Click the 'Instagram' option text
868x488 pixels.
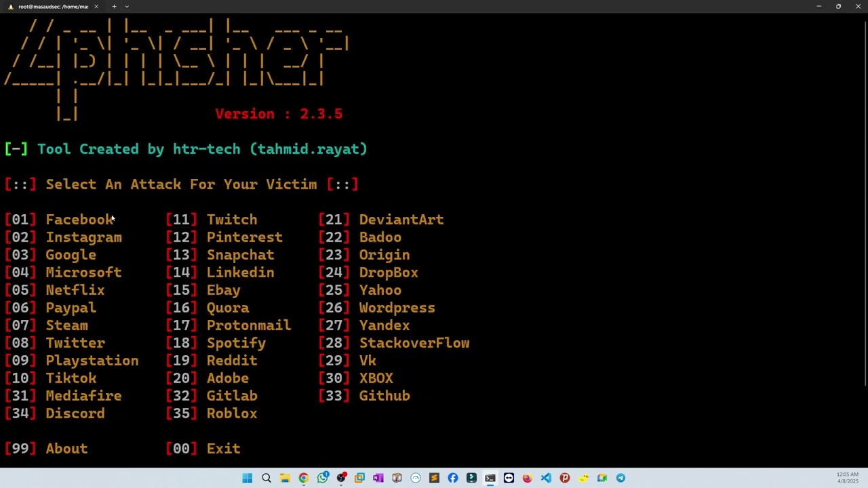[83, 237]
